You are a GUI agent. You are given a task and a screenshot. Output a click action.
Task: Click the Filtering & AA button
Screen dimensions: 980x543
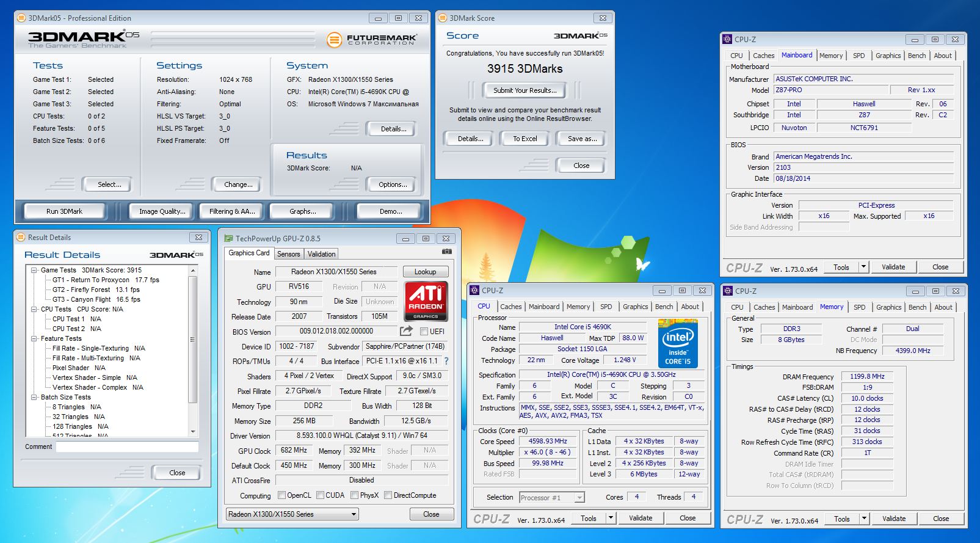(x=232, y=211)
